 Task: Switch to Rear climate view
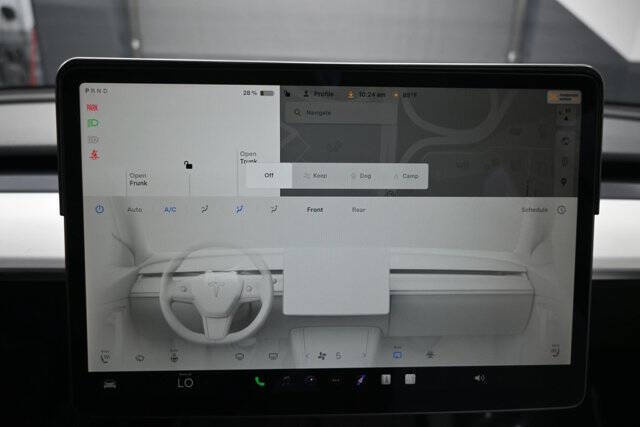pyautogui.click(x=359, y=210)
